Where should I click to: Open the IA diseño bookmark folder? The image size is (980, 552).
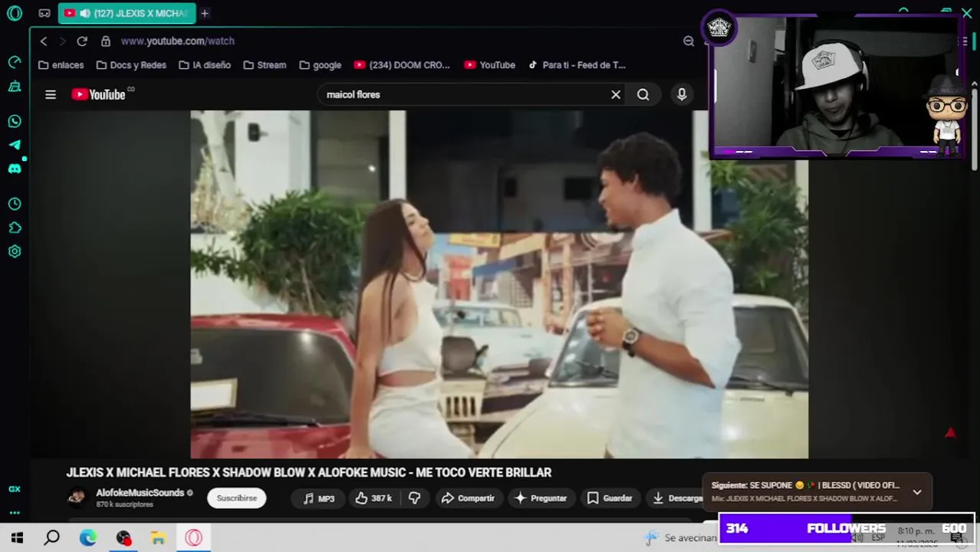(205, 65)
